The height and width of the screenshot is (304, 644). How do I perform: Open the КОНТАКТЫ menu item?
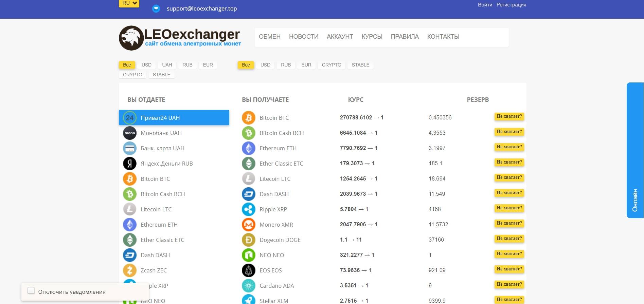point(443,37)
